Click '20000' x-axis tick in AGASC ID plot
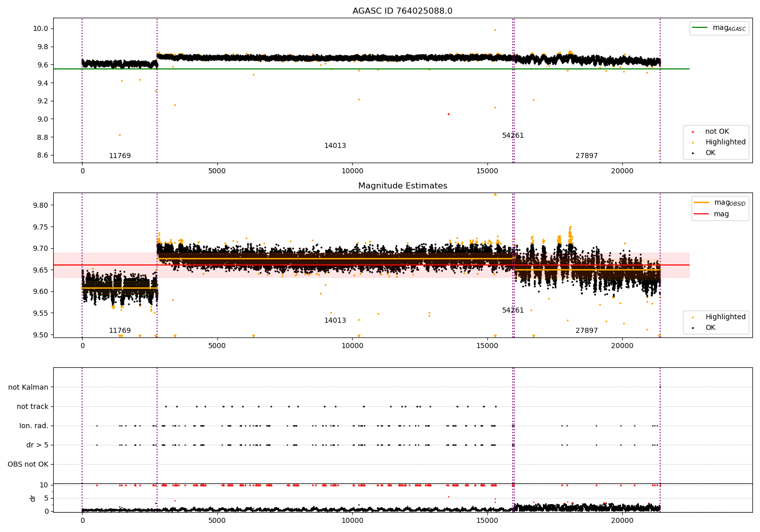This screenshot has height=532, width=760. coord(622,171)
